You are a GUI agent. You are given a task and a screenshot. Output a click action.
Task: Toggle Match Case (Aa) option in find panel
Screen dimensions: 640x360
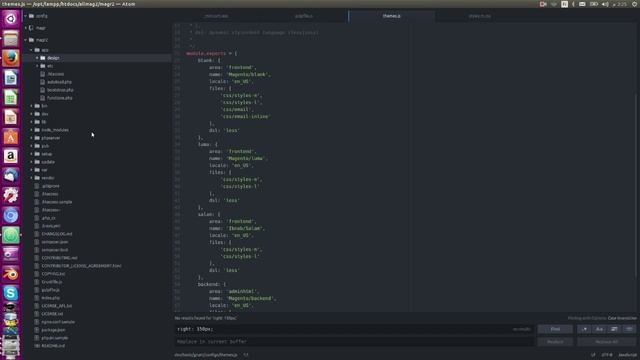[x=599, y=329]
